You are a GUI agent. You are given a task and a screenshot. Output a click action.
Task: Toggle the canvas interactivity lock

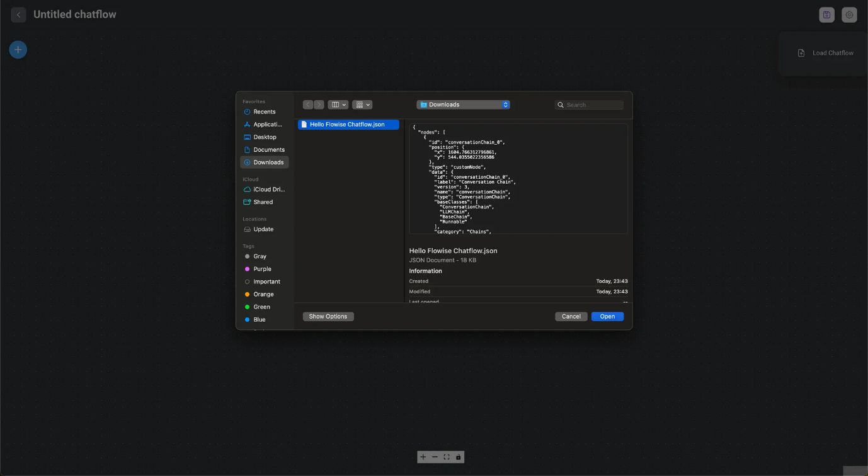[x=458, y=457]
